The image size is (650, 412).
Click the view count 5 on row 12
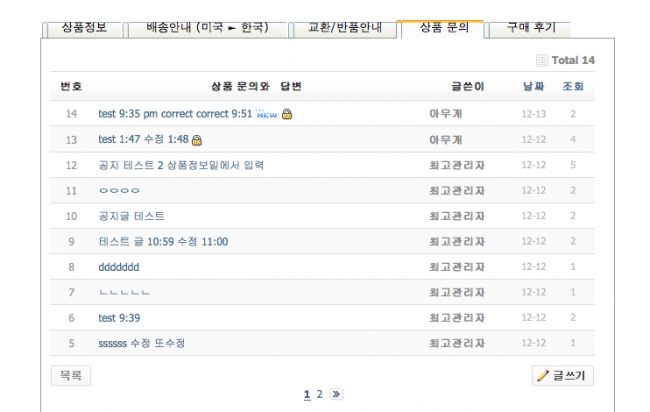coord(573,165)
